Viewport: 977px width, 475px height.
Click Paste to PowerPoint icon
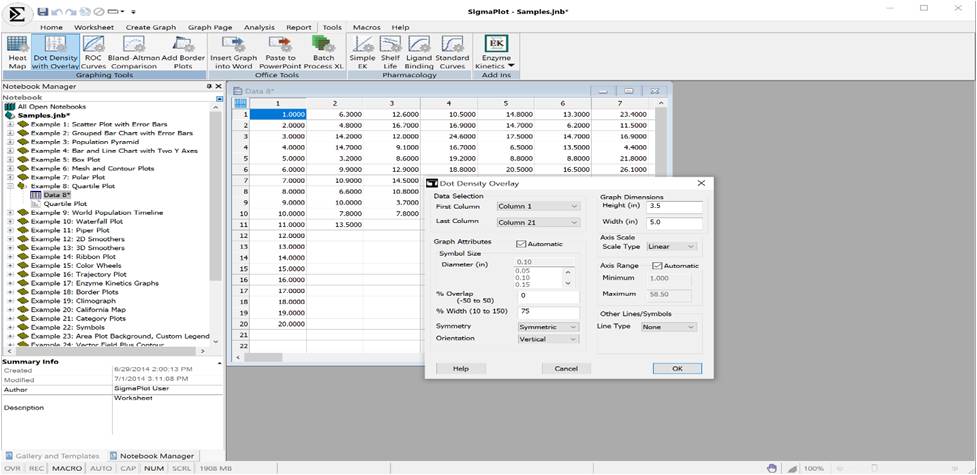[282, 52]
